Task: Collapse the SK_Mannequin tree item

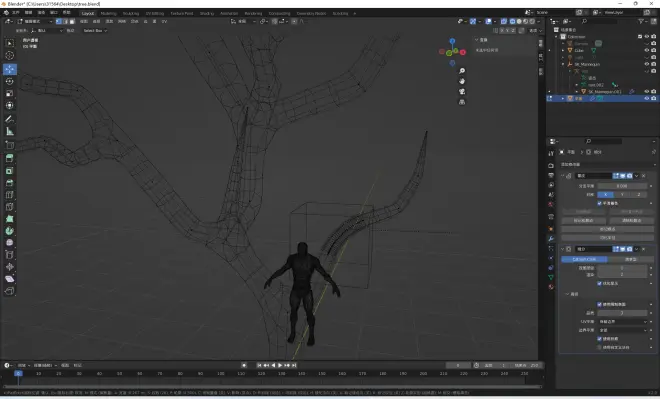Action: tap(563, 64)
